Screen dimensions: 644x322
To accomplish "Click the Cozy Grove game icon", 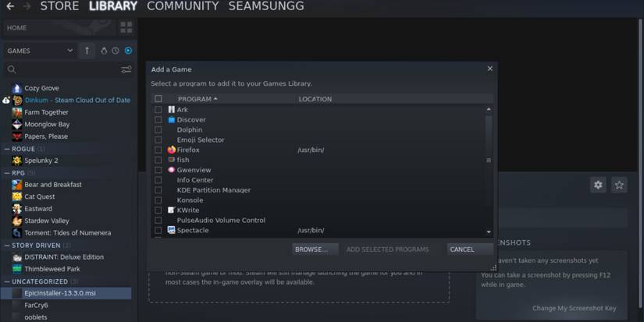I will (x=17, y=88).
